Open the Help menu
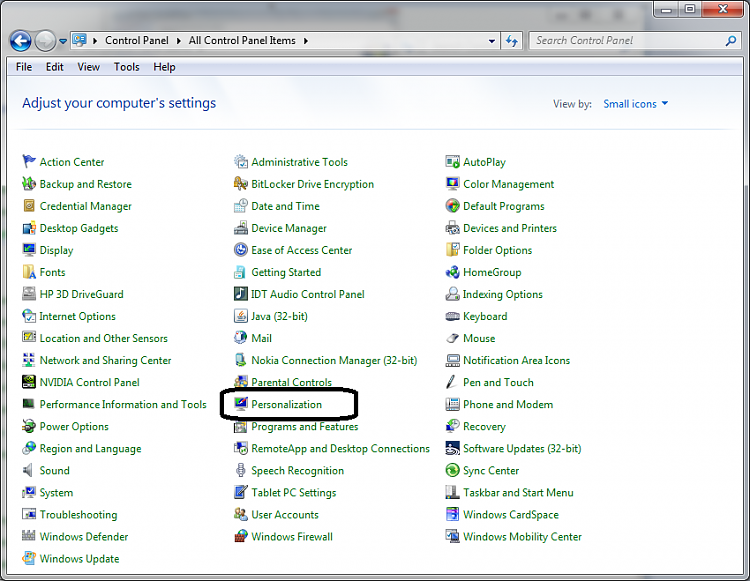 point(164,66)
